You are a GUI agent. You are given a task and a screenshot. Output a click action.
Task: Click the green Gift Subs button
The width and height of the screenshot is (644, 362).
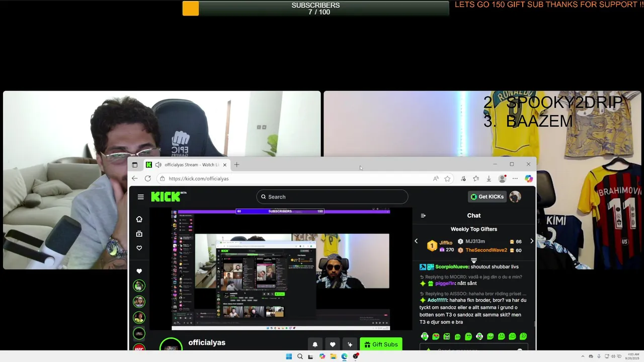[x=381, y=344]
